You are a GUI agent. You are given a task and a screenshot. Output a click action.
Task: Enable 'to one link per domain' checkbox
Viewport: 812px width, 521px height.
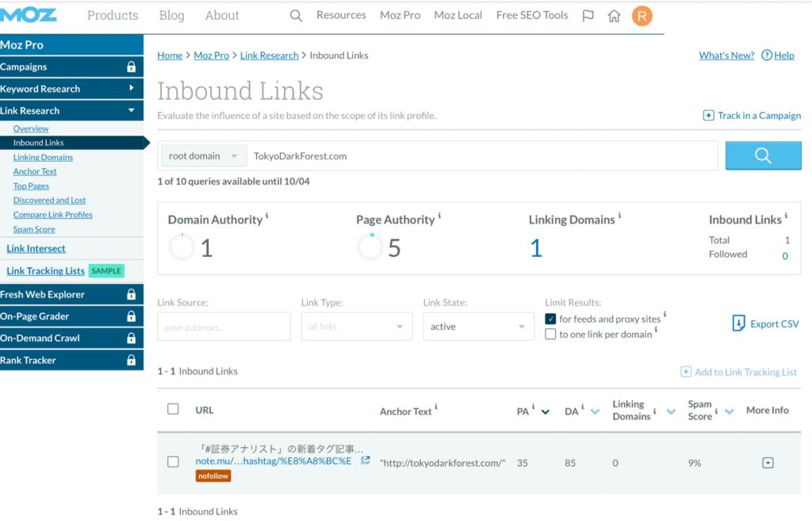point(550,335)
